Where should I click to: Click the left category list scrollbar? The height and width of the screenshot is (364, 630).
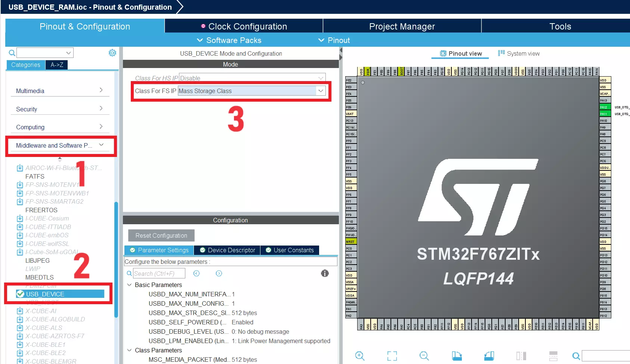click(116, 259)
